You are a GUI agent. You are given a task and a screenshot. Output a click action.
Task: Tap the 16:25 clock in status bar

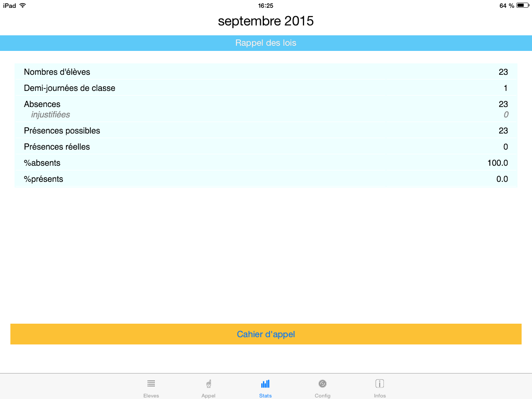click(265, 5)
